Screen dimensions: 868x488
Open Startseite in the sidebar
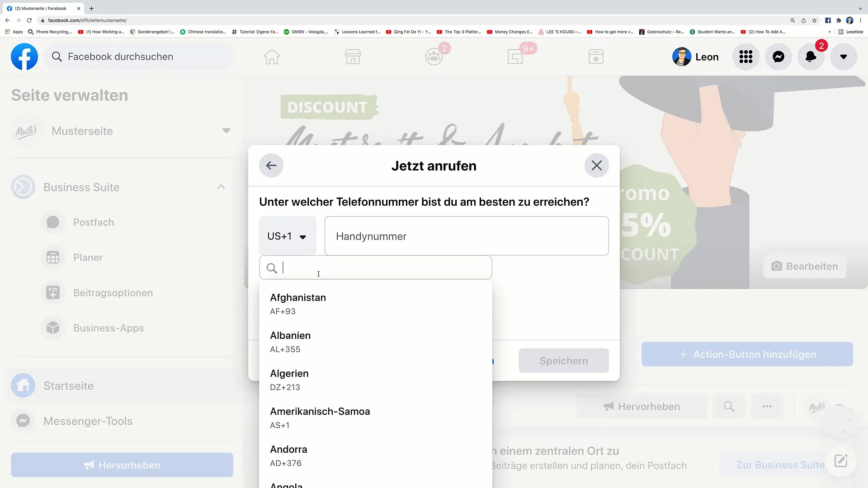(122, 385)
